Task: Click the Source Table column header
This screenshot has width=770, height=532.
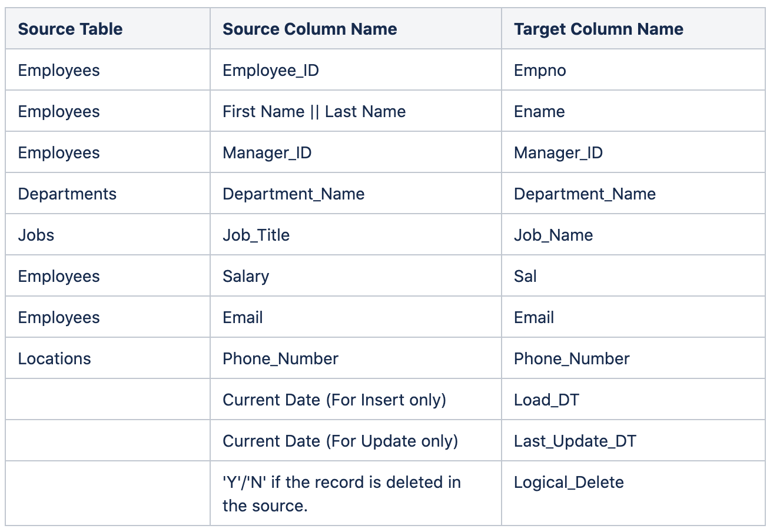Action: pyautogui.click(x=69, y=29)
